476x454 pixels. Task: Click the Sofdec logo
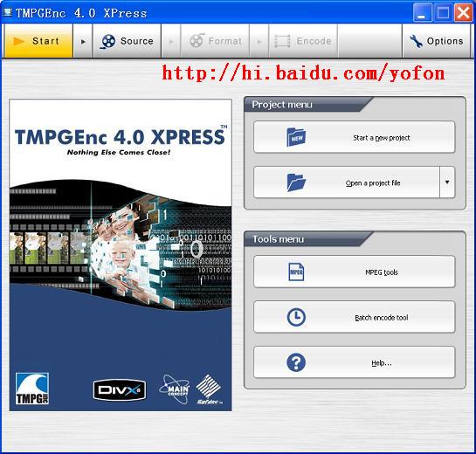coord(209,389)
